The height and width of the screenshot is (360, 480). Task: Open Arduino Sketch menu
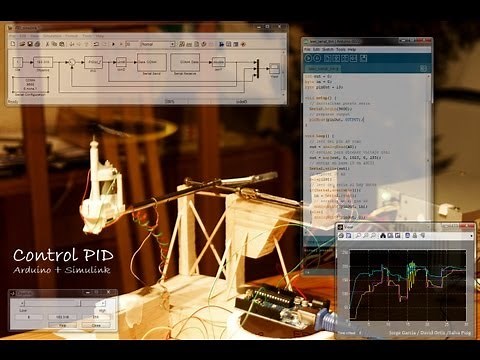pos(328,49)
